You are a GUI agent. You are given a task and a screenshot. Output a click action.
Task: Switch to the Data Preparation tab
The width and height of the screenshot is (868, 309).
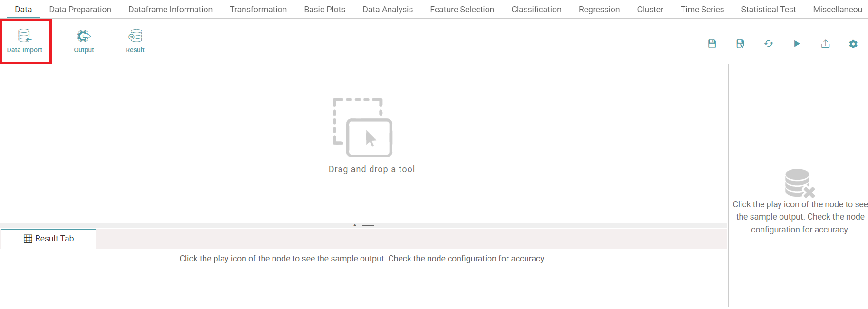(80, 10)
